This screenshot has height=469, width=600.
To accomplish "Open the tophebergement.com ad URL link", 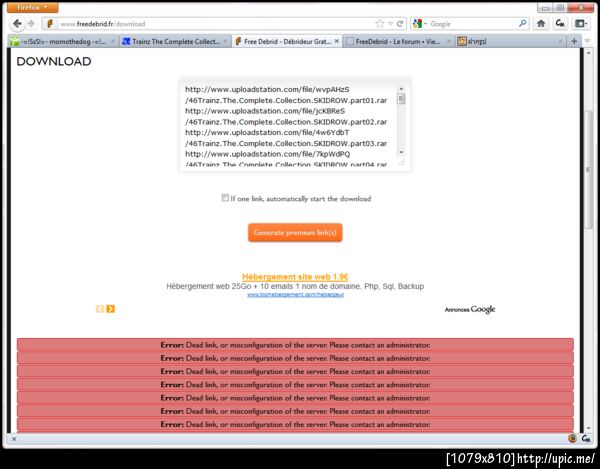I will click(295, 295).
